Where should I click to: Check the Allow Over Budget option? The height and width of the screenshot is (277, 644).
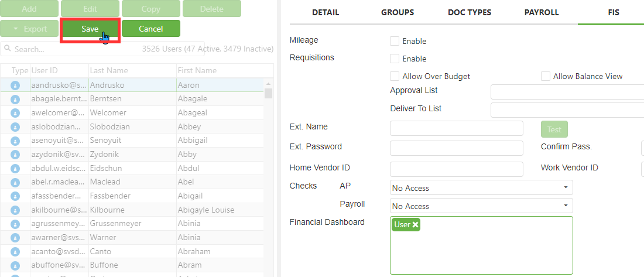[x=395, y=76]
